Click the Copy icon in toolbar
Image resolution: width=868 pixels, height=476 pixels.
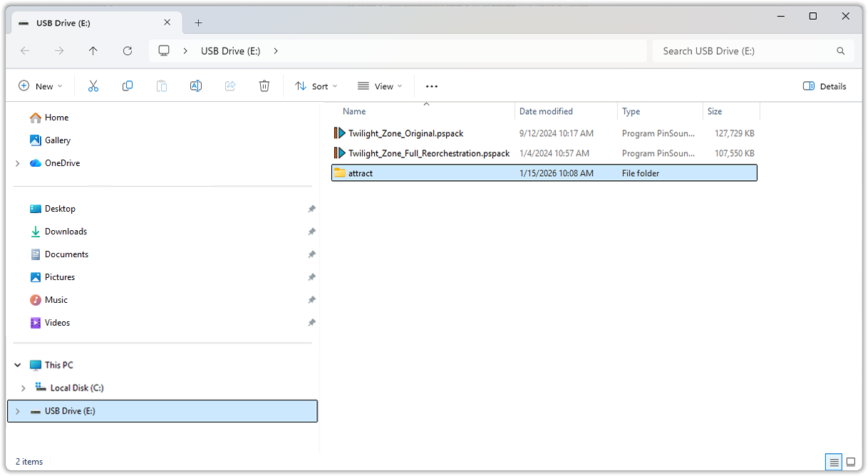(x=128, y=86)
